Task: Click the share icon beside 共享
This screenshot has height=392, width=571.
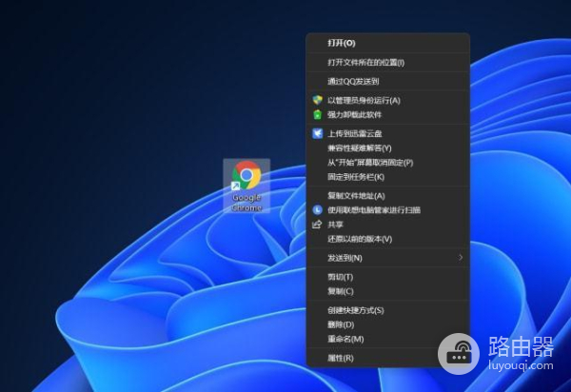Action: (317, 225)
